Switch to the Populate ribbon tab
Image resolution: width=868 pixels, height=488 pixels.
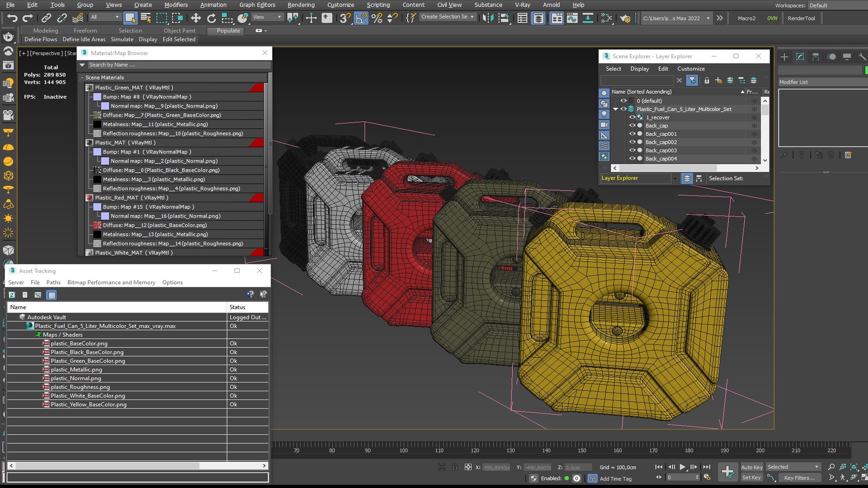[x=228, y=31]
